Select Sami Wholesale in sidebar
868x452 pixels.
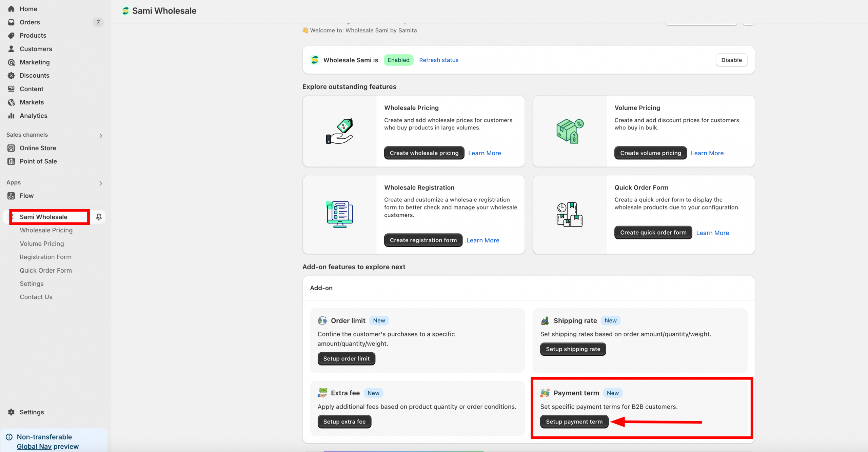click(43, 217)
